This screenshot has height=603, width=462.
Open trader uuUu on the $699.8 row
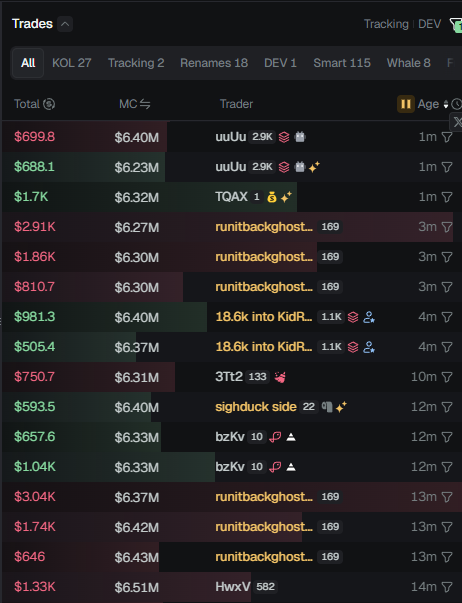pos(230,137)
